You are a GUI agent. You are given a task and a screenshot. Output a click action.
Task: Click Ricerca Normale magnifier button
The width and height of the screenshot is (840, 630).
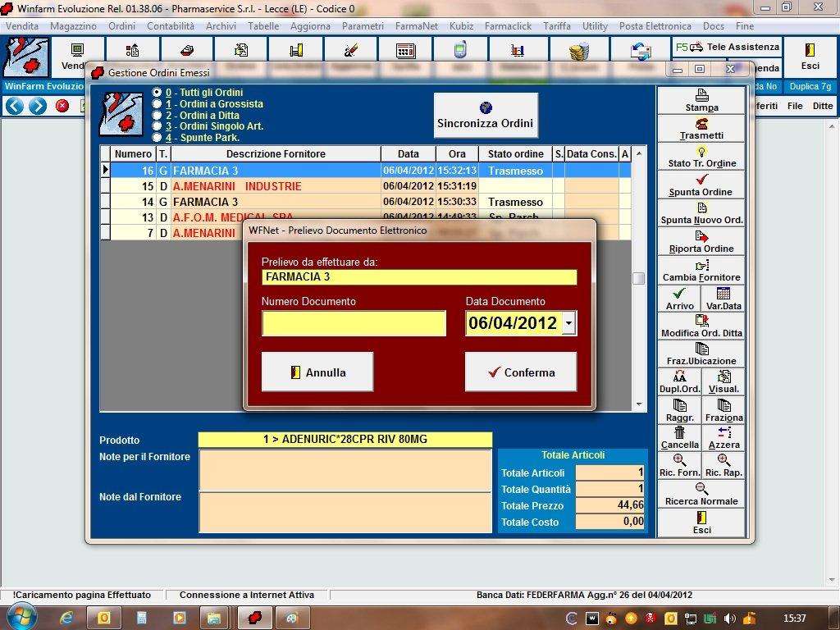pos(701,494)
